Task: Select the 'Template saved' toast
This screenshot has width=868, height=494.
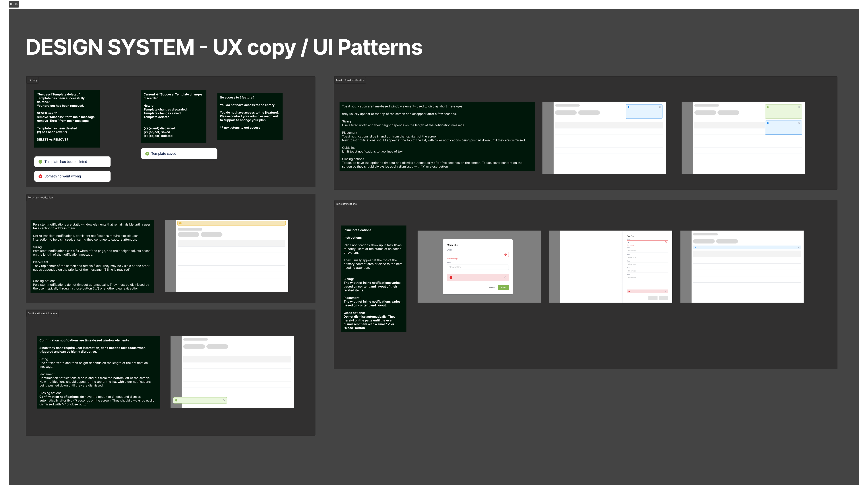Action: (179, 154)
